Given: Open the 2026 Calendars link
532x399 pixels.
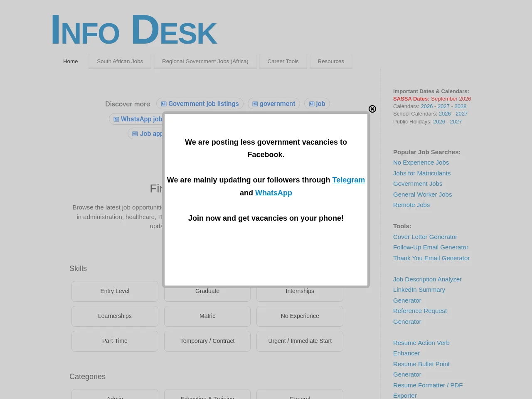Looking at the screenshot, I should (427, 106).
